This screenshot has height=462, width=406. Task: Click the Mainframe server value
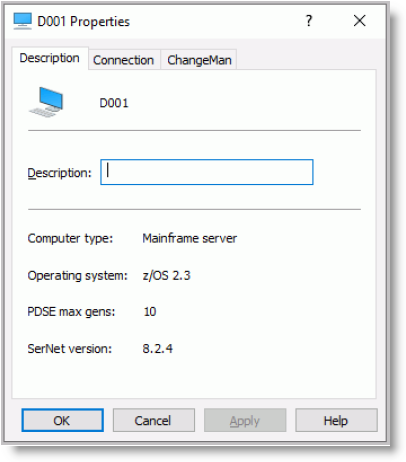[x=190, y=238]
